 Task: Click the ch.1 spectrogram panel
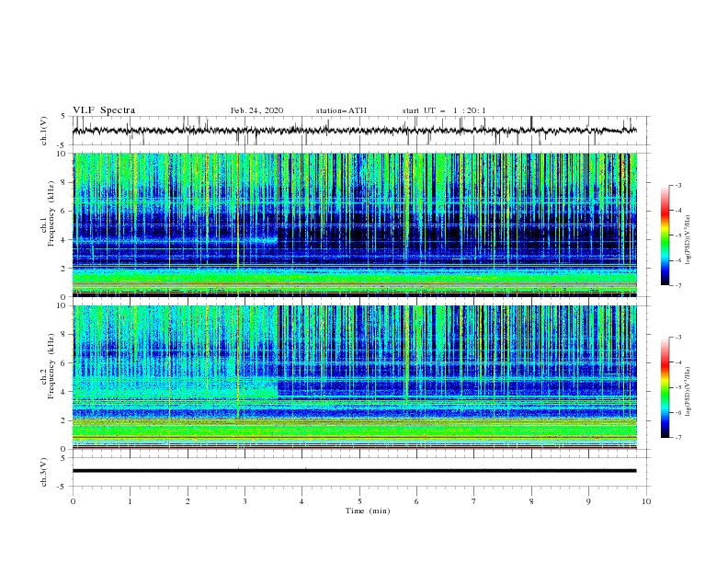click(x=355, y=224)
